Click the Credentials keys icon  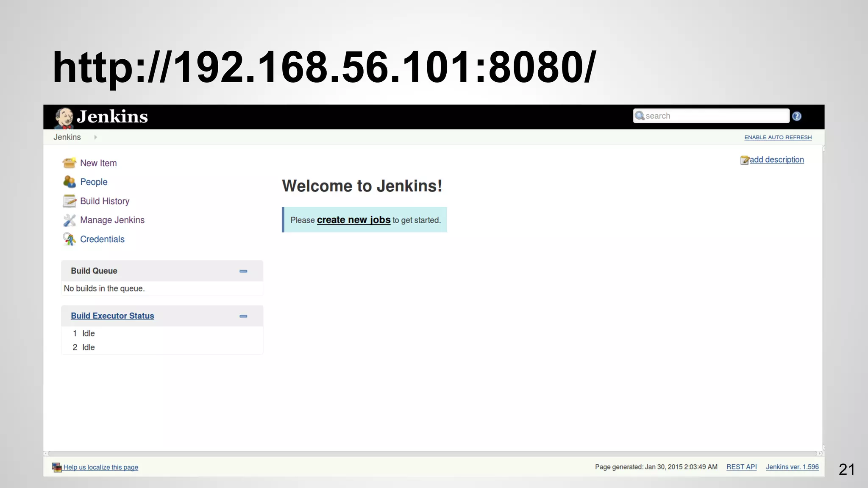(x=69, y=239)
